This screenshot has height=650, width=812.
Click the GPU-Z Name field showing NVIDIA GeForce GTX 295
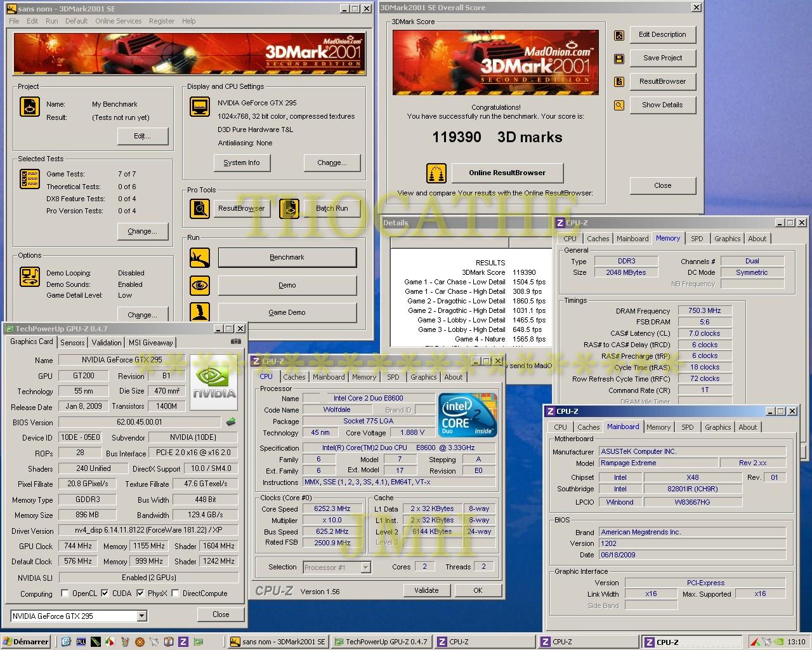122,360
